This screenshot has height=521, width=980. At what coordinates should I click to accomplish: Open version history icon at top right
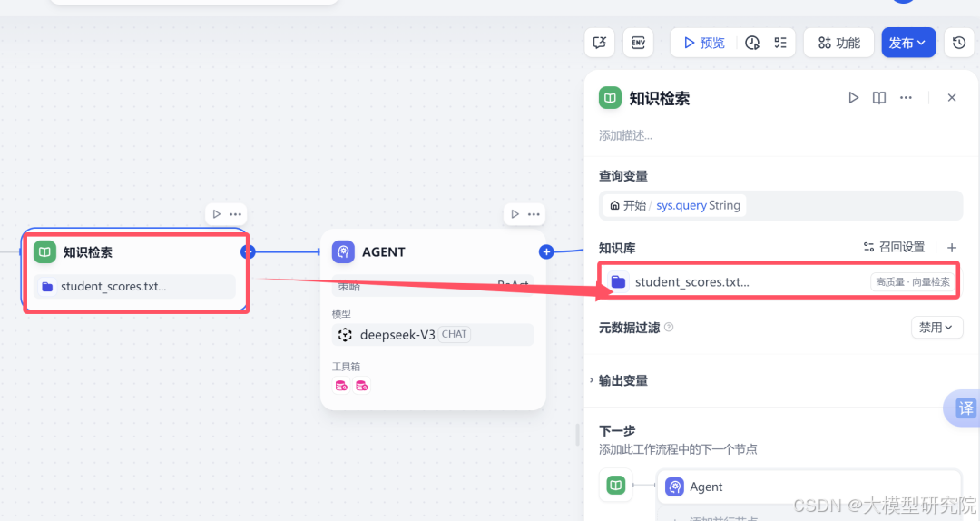pyautogui.click(x=959, y=43)
